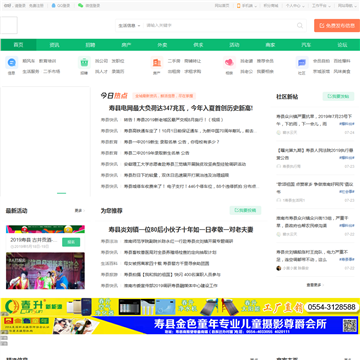Click the QQ login penguin icon
The height and width of the screenshot is (360, 360).
(53, 6)
